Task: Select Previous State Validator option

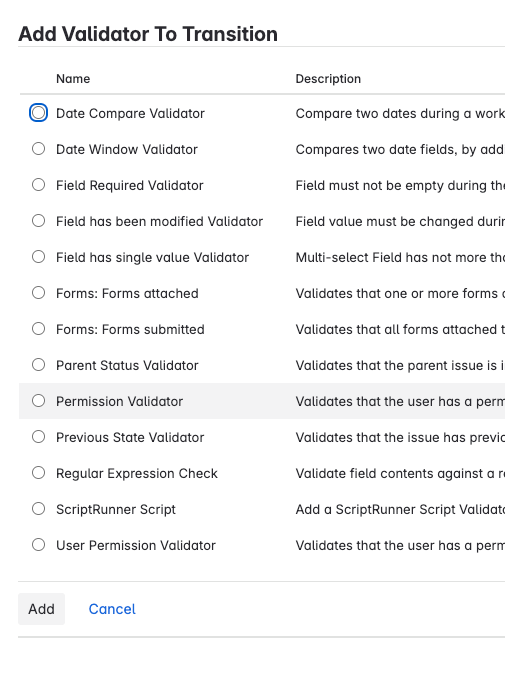Action: (x=39, y=437)
